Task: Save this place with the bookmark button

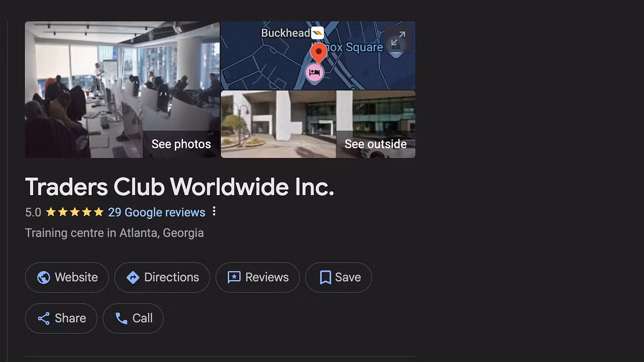Action: tap(339, 277)
